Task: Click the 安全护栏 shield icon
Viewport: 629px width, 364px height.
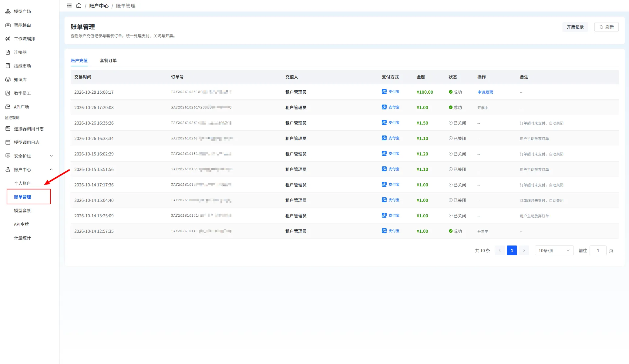Action: click(x=8, y=156)
